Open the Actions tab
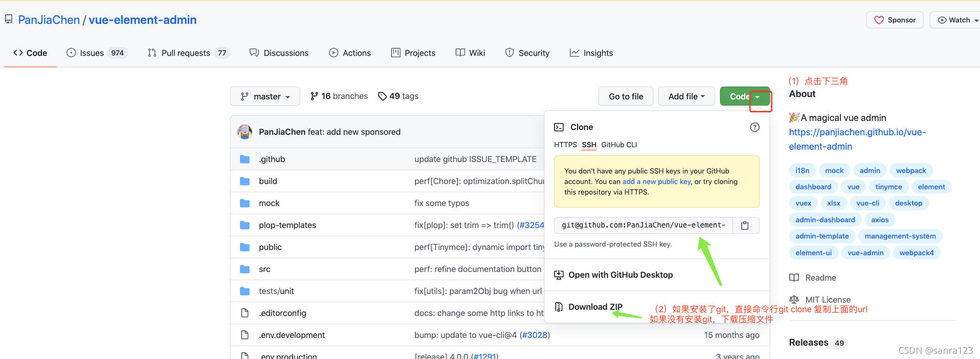The width and height of the screenshot is (980, 359). click(350, 53)
